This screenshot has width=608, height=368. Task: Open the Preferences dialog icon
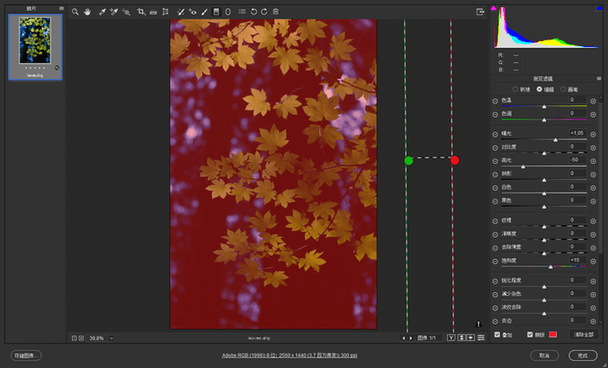click(242, 12)
